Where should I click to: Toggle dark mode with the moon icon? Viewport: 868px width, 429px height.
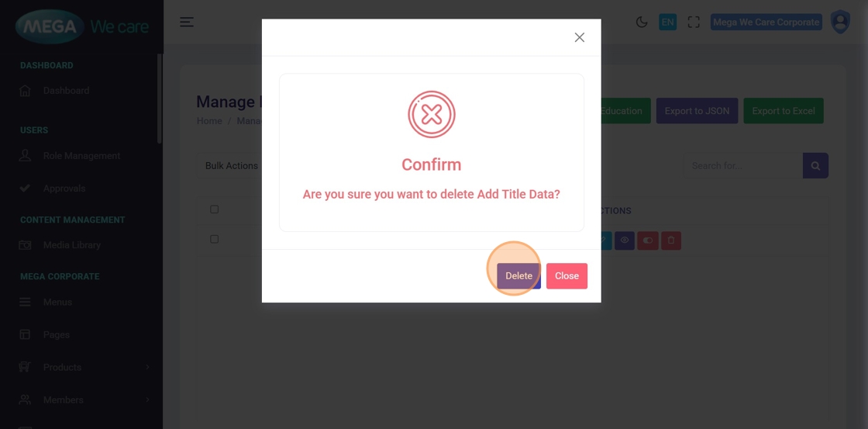point(642,22)
